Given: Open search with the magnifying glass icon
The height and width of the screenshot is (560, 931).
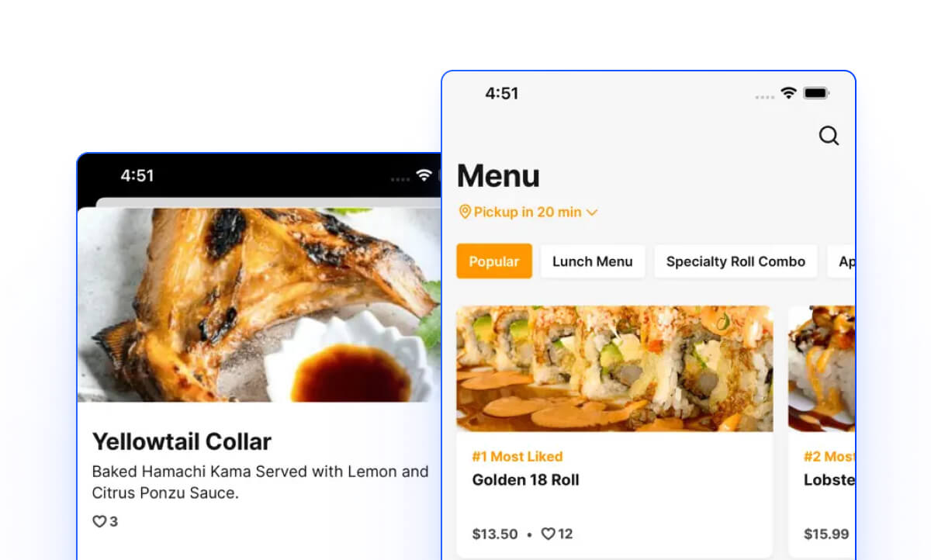Looking at the screenshot, I should click(829, 136).
